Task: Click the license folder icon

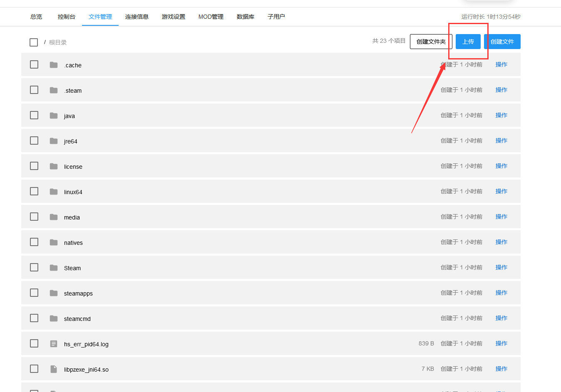Action: click(54, 166)
